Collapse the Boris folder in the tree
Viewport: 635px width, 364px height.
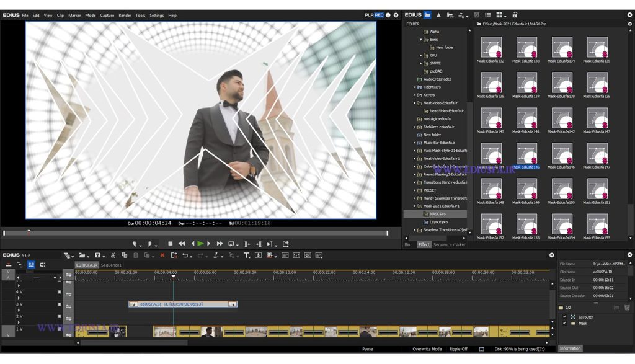(x=421, y=40)
